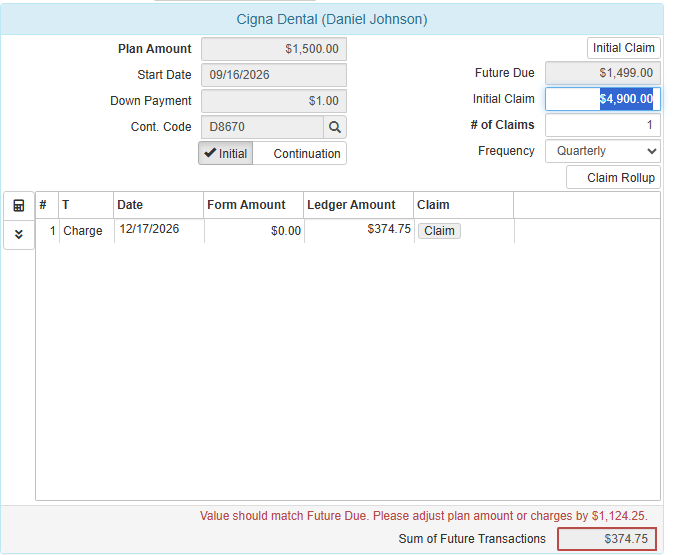Focus the Initial Claim $4,900.00 field

pos(602,99)
